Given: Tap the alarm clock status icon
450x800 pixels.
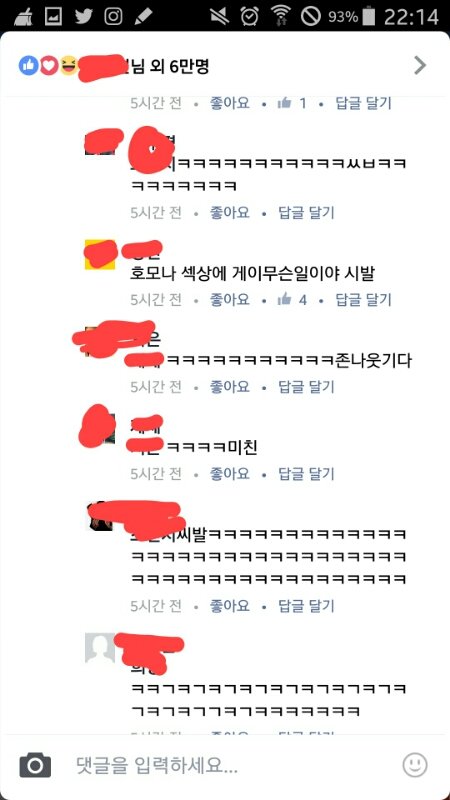Looking at the screenshot, I should tap(249, 17).
